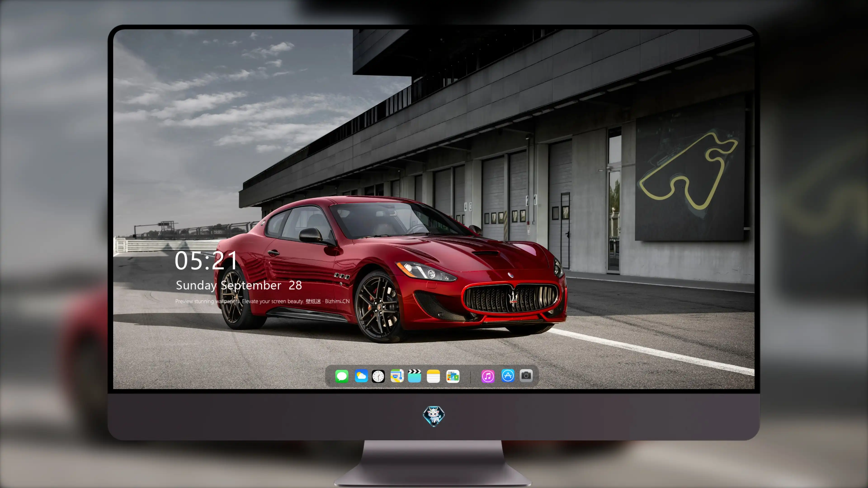Open the Notes app icon

coord(433,376)
